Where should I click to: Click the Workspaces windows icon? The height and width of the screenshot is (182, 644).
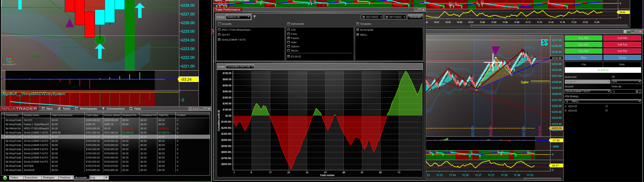(76, 109)
